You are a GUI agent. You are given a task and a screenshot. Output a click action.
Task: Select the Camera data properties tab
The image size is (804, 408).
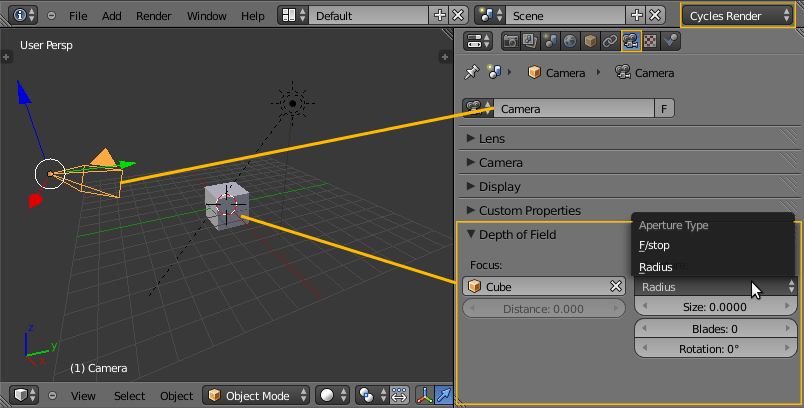tap(631, 41)
